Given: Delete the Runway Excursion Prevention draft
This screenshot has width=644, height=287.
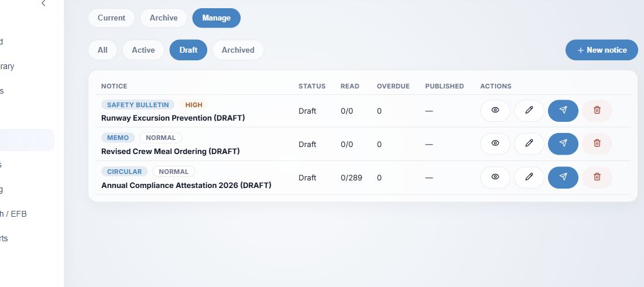Looking at the screenshot, I should click(597, 111).
